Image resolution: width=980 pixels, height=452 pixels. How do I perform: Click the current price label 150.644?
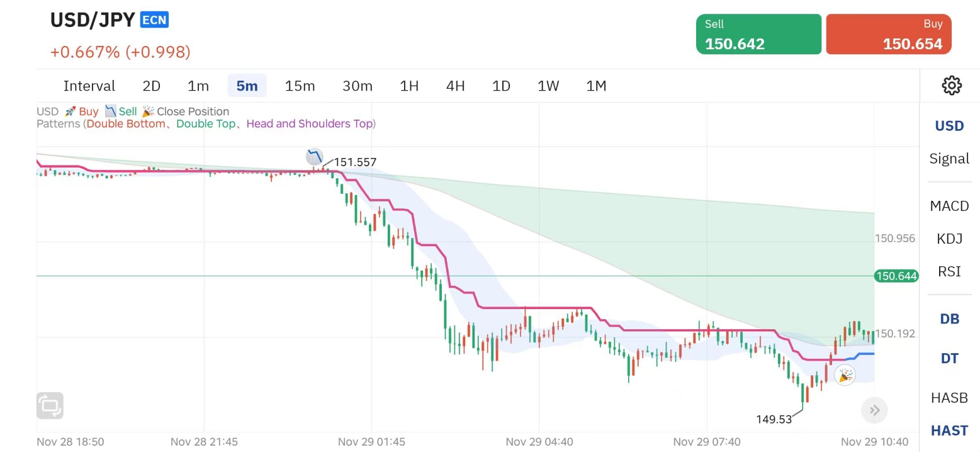point(896,276)
